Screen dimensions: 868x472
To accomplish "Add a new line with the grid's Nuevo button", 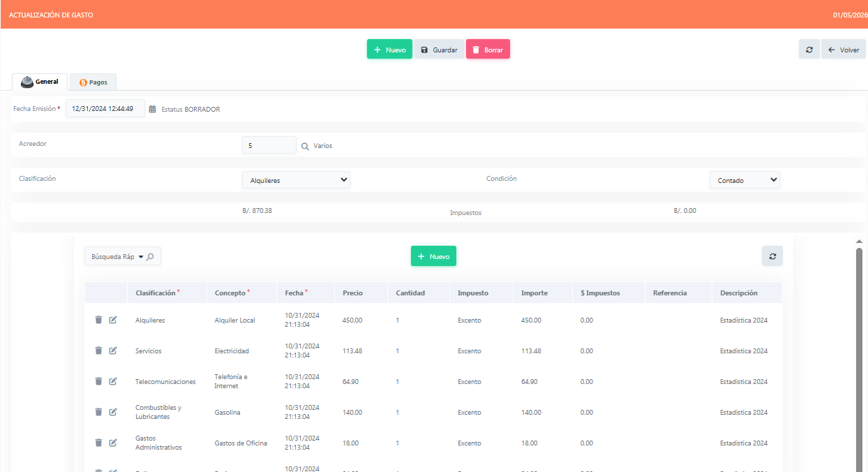I will pyautogui.click(x=433, y=256).
